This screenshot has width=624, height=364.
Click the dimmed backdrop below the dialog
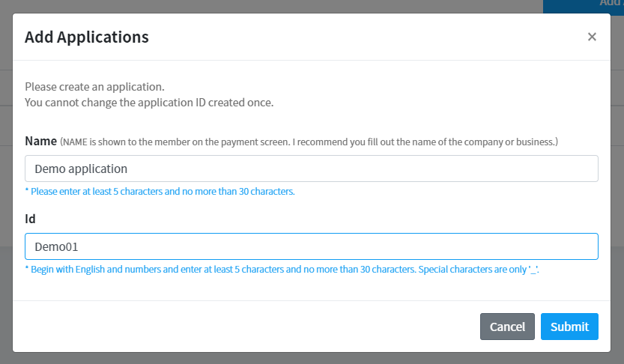coord(312,358)
